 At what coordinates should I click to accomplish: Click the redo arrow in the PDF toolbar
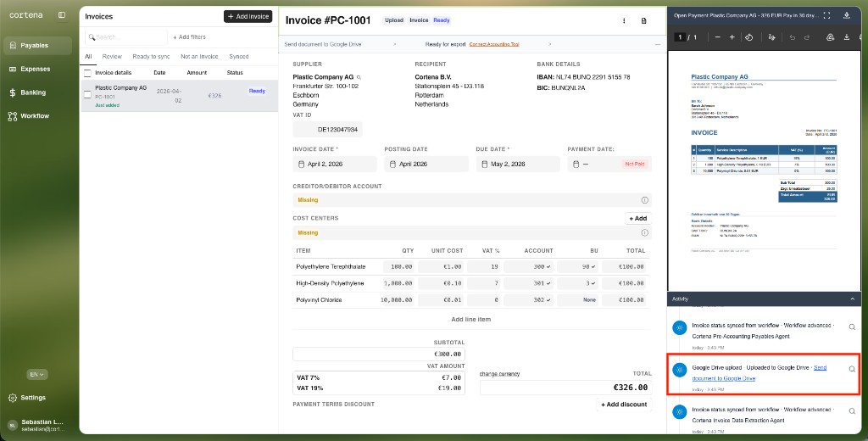tap(807, 37)
